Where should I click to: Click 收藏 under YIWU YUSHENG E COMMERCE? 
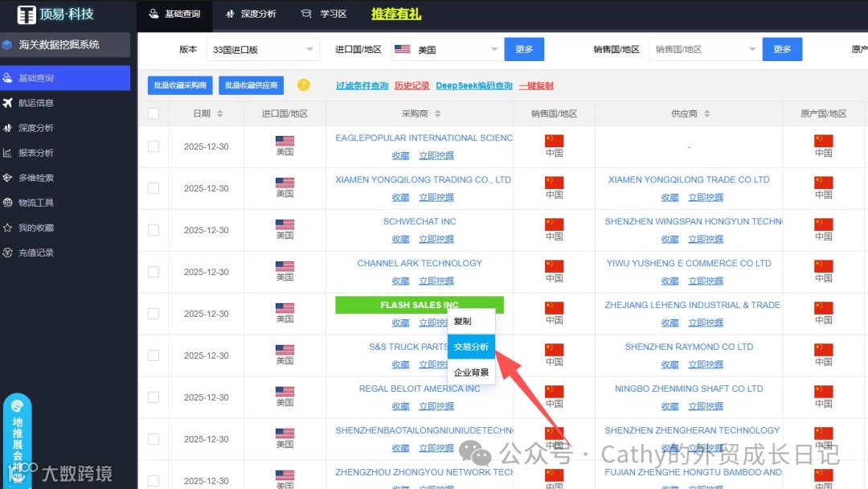coord(669,281)
